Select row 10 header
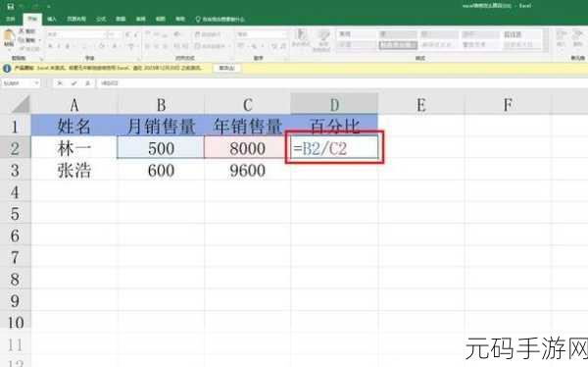 point(15,323)
